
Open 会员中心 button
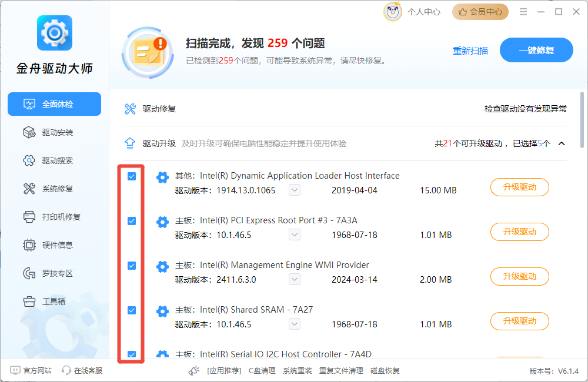[x=480, y=12]
